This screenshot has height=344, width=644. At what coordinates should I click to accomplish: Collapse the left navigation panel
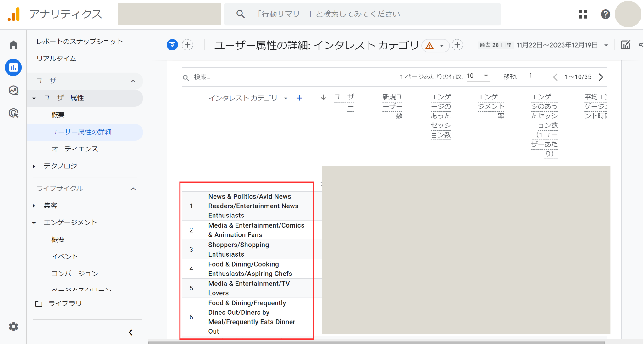tap(131, 332)
